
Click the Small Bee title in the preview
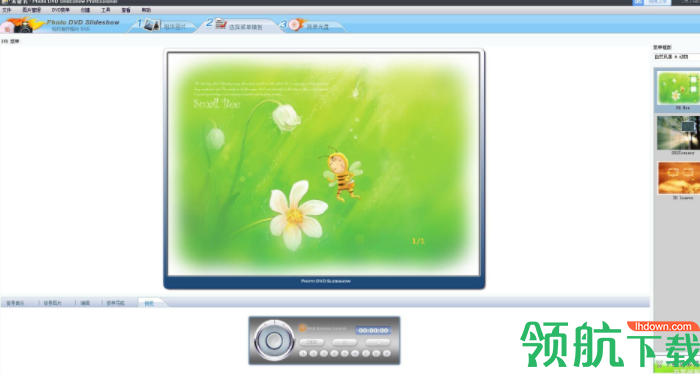tap(217, 104)
